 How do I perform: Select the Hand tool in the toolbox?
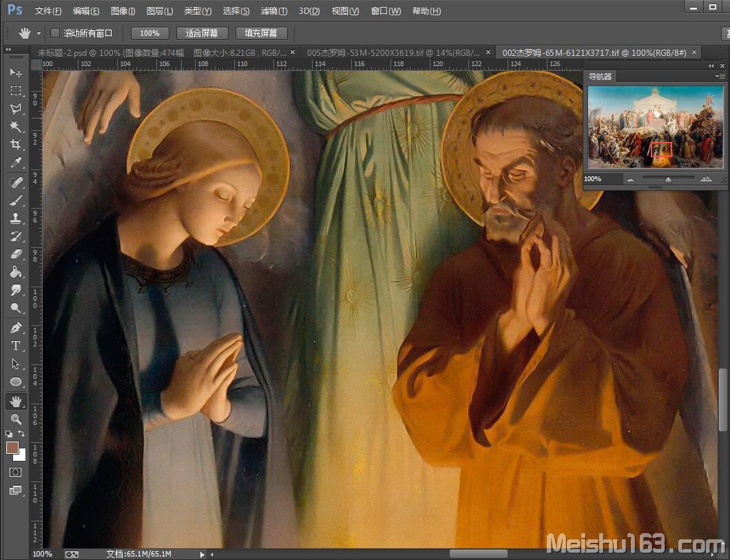pos(15,402)
